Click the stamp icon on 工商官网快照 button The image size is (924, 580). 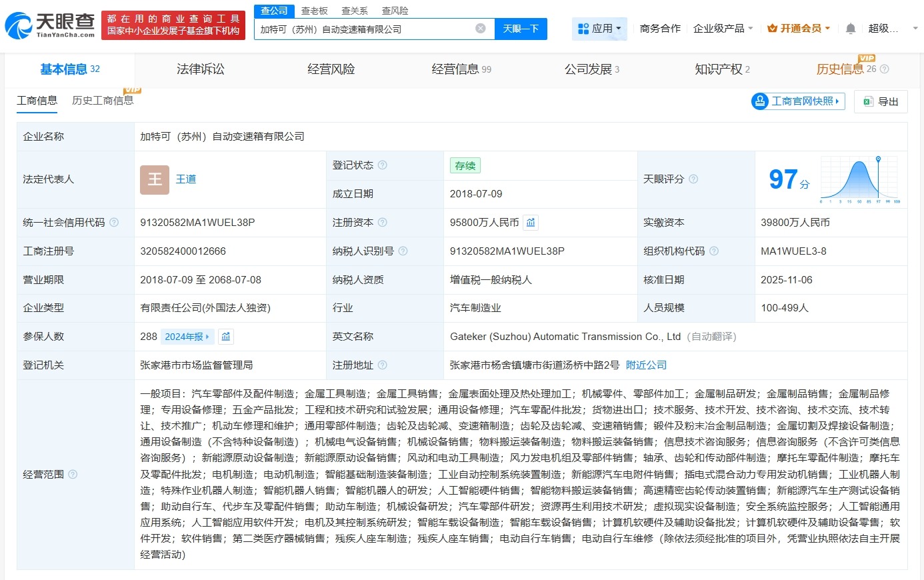coord(761,101)
